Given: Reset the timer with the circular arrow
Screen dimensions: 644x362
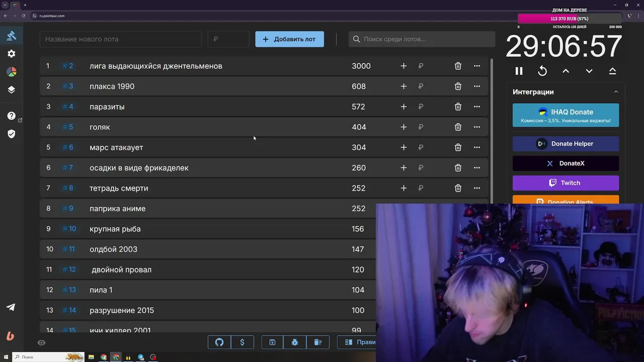Looking at the screenshot, I should tap(542, 71).
